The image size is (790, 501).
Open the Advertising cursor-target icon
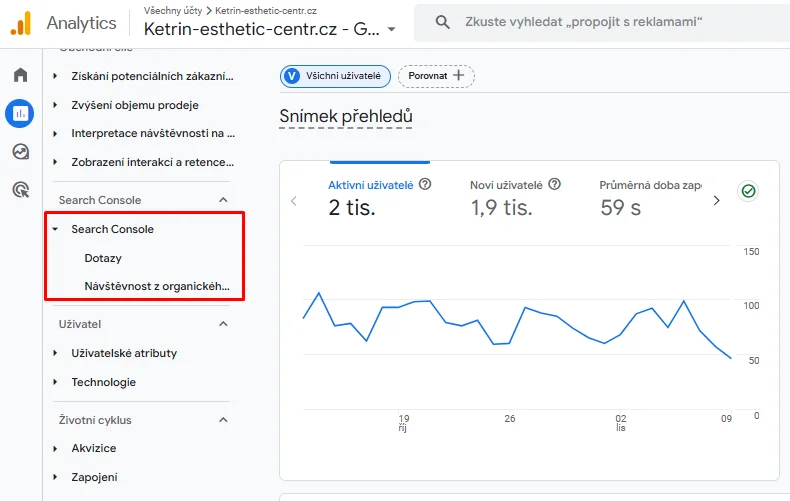[21, 190]
